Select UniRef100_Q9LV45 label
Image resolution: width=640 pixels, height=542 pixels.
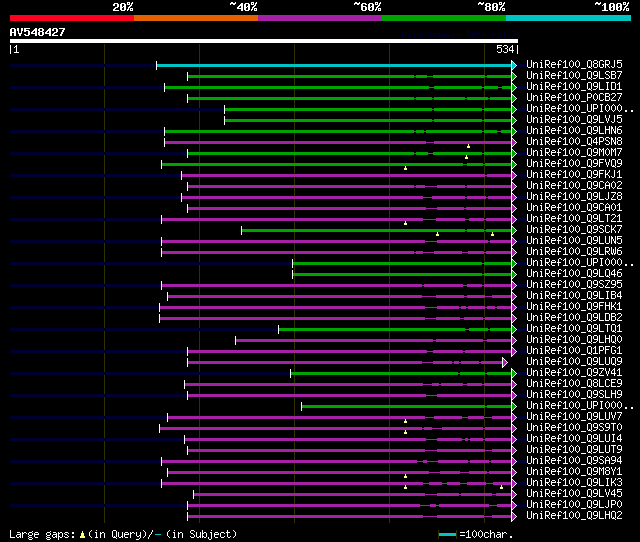point(574,494)
